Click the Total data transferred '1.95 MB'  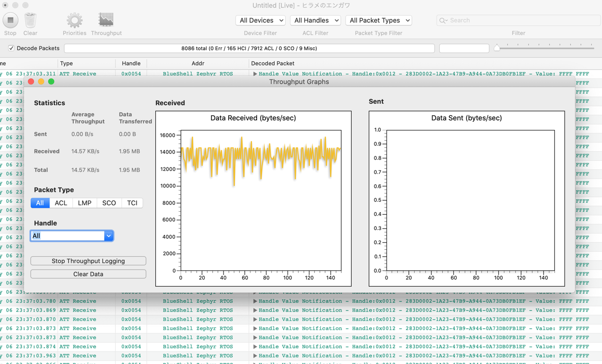point(130,170)
